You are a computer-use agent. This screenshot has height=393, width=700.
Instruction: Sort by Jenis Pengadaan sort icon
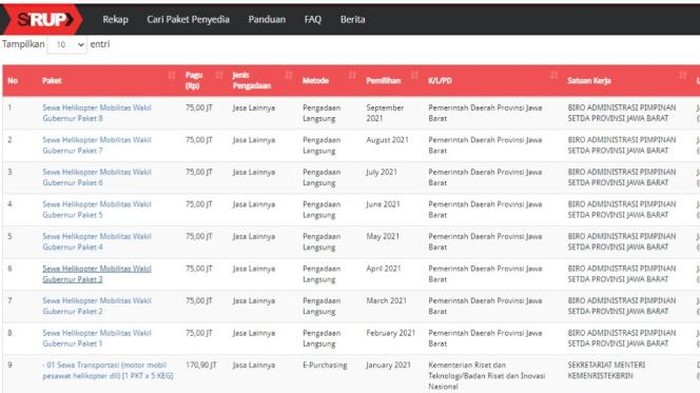pos(288,75)
